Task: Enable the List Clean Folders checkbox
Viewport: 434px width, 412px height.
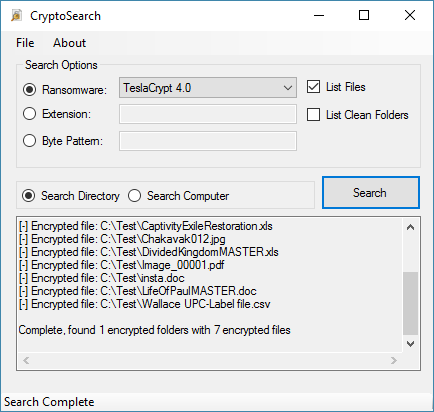Action: pos(313,115)
